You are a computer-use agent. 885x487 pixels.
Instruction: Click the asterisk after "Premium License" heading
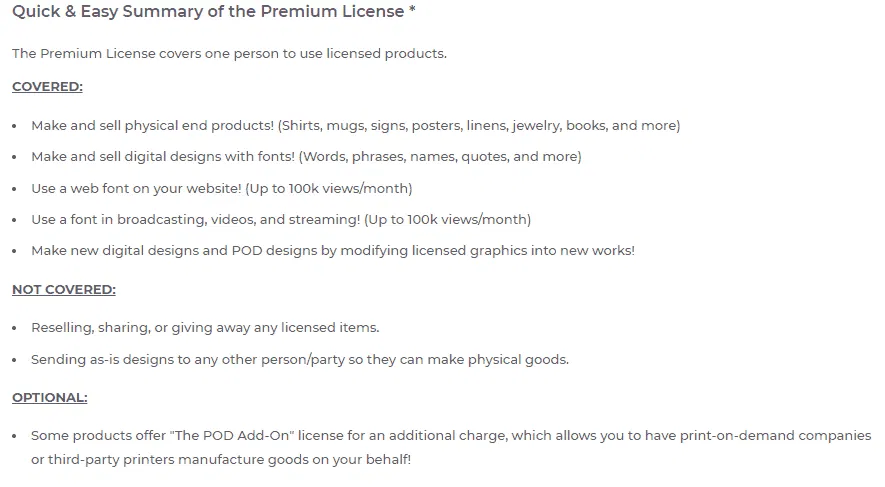pyautogui.click(x=412, y=12)
